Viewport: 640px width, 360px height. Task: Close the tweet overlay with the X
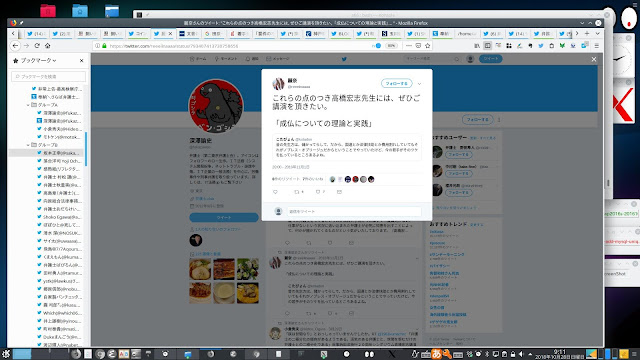[x=594, y=59]
